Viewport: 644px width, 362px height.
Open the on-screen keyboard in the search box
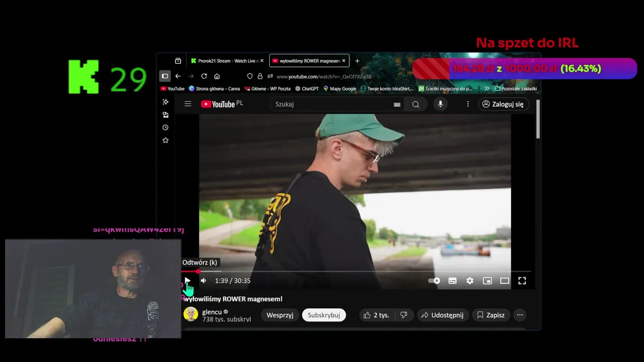[x=397, y=105]
